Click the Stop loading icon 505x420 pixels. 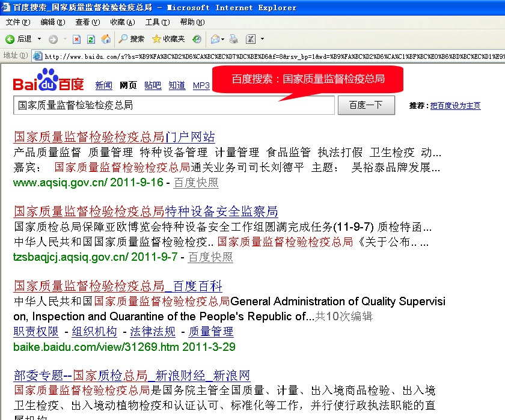coord(76,39)
